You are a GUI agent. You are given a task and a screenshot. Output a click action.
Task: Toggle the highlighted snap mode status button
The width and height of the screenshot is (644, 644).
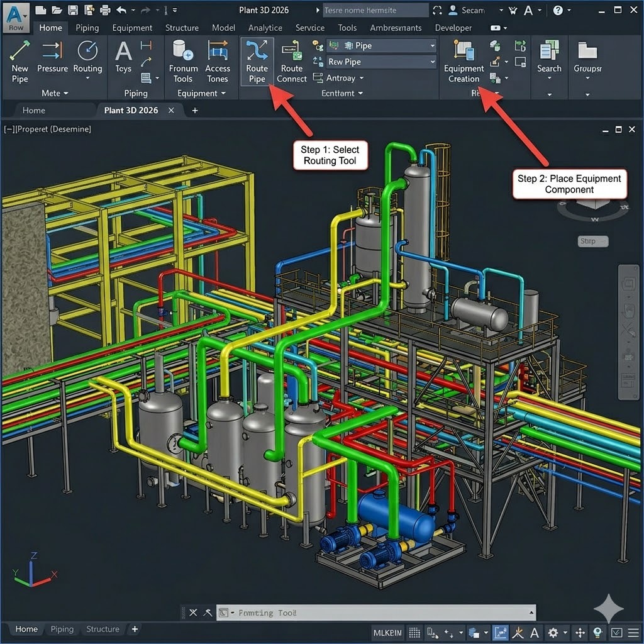pos(500,633)
